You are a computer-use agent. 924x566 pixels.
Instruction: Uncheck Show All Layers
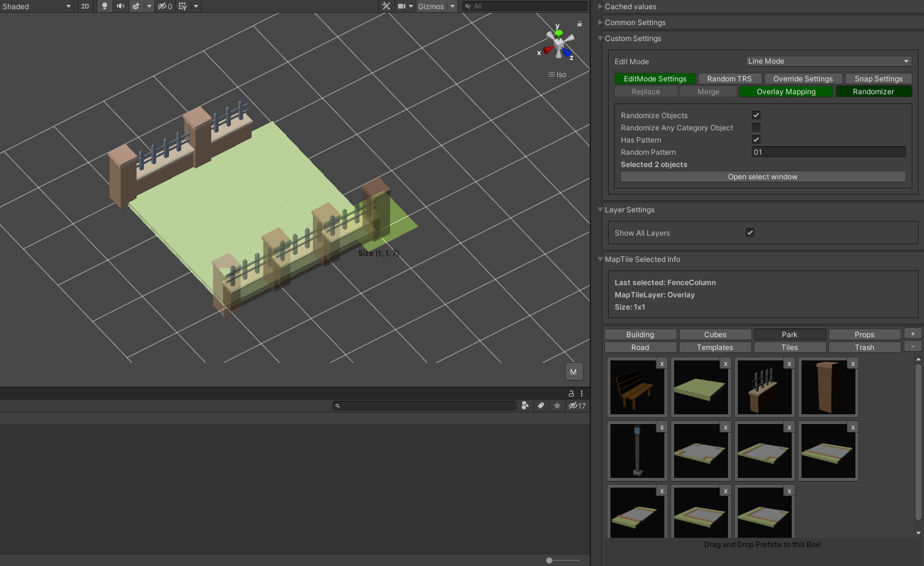[750, 233]
